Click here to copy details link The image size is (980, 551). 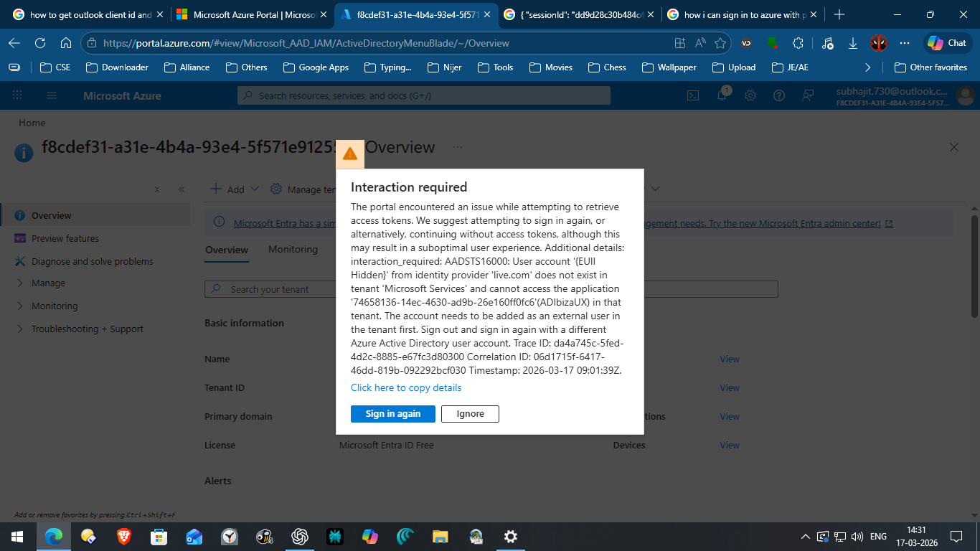(x=406, y=387)
